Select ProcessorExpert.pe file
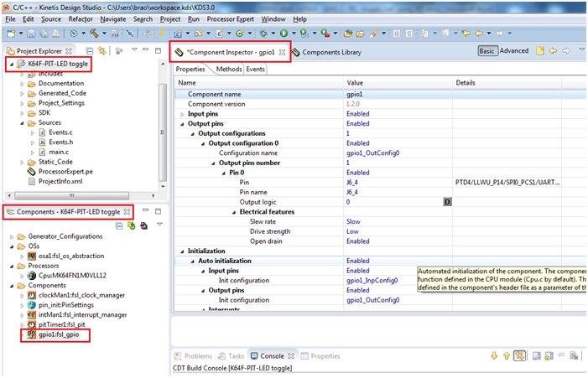The width and height of the screenshot is (588, 378). 65,172
